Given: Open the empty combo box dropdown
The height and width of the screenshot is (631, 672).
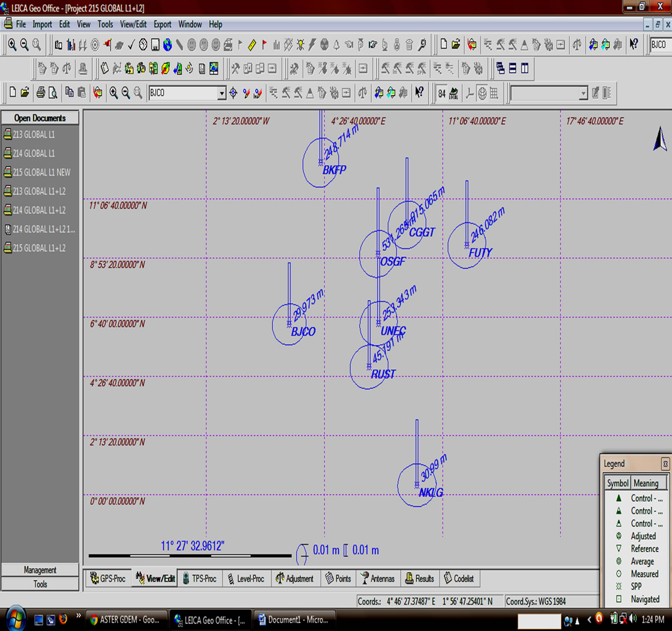Looking at the screenshot, I should tap(583, 93).
